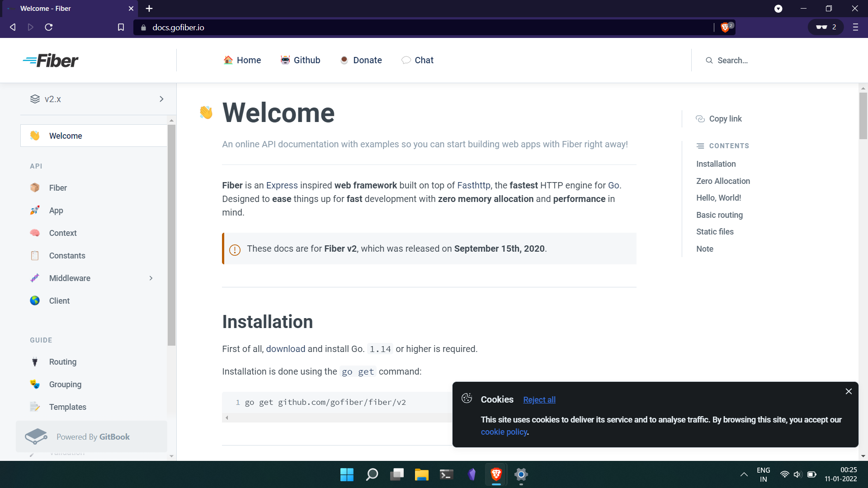Image resolution: width=868 pixels, height=488 pixels.
Task: Open the Client page in sidebar
Action: (x=59, y=300)
